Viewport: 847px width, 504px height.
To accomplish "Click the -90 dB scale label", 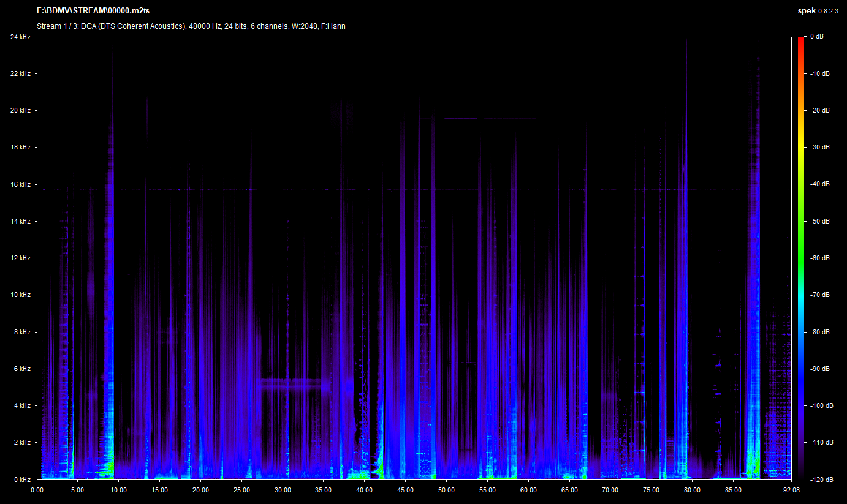I will (x=819, y=369).
